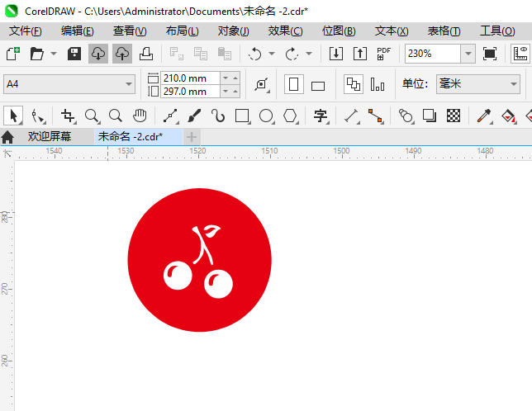Click the page dimensions auto-fit icon
Screen dimensions: 532x411
click(x=262, y=84)
